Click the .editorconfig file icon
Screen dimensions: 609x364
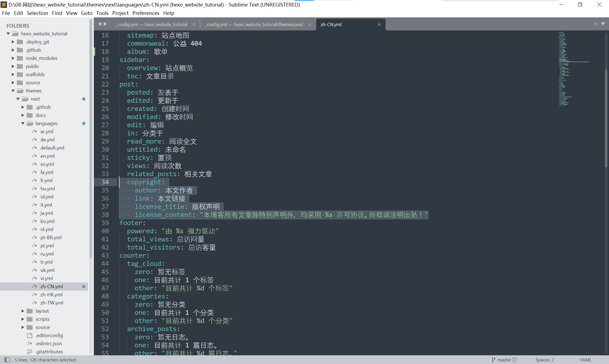click(30, 335)
